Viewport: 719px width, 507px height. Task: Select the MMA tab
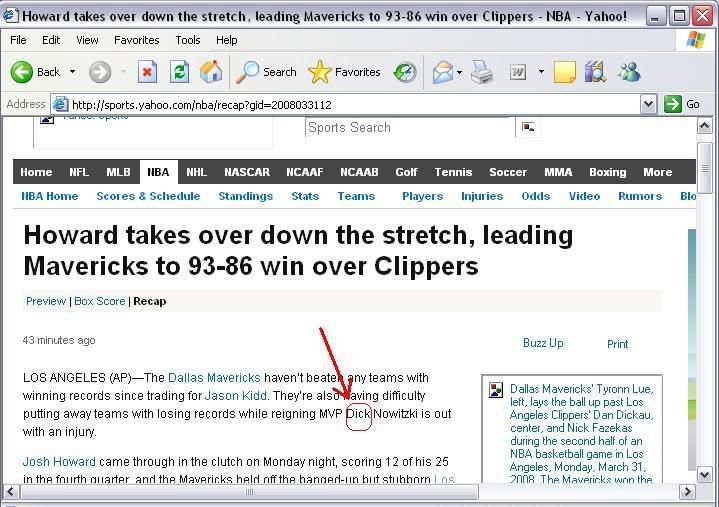(558, 172)
